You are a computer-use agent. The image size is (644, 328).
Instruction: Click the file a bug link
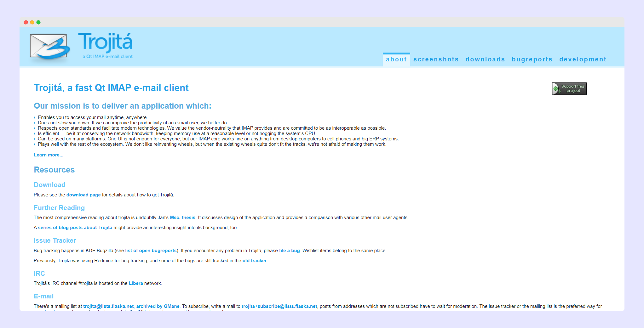289,251
